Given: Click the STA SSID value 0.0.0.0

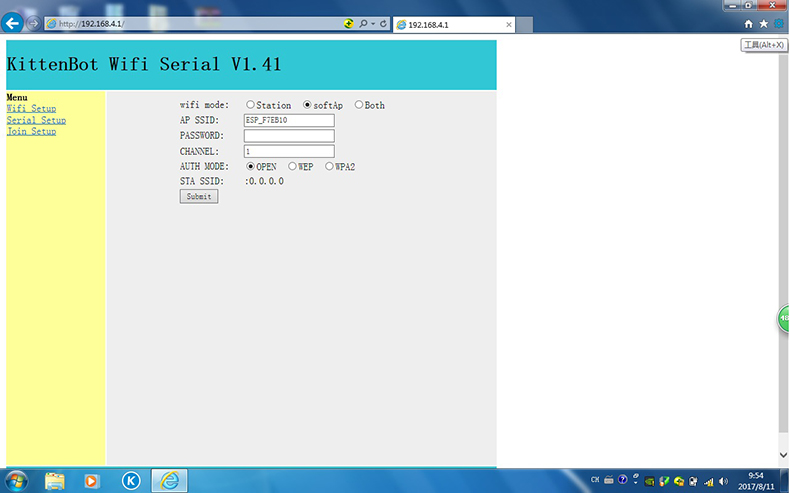Looking at the screenshot, I should coord(267,181).
